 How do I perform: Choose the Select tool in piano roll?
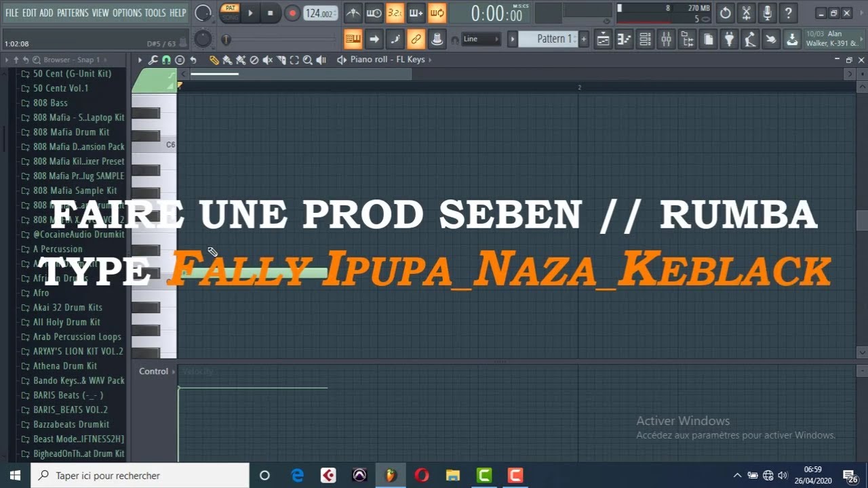click(294, 60)
